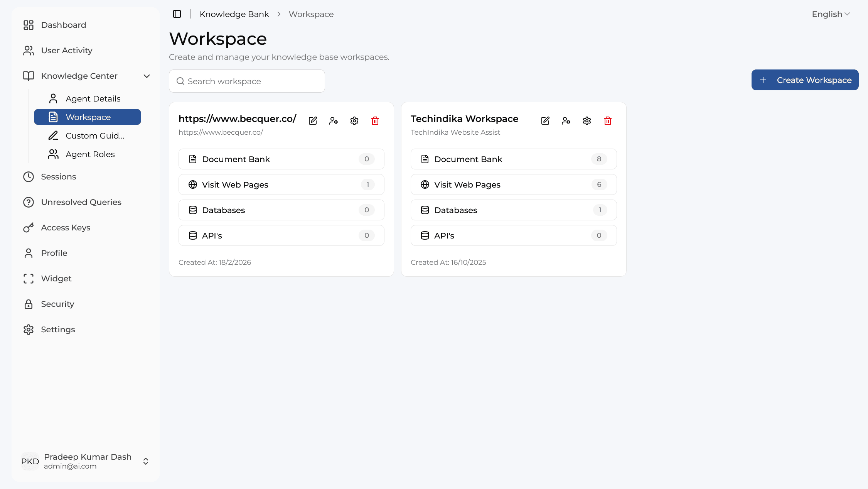Click the Access Keys key icon

click(29, 228)
